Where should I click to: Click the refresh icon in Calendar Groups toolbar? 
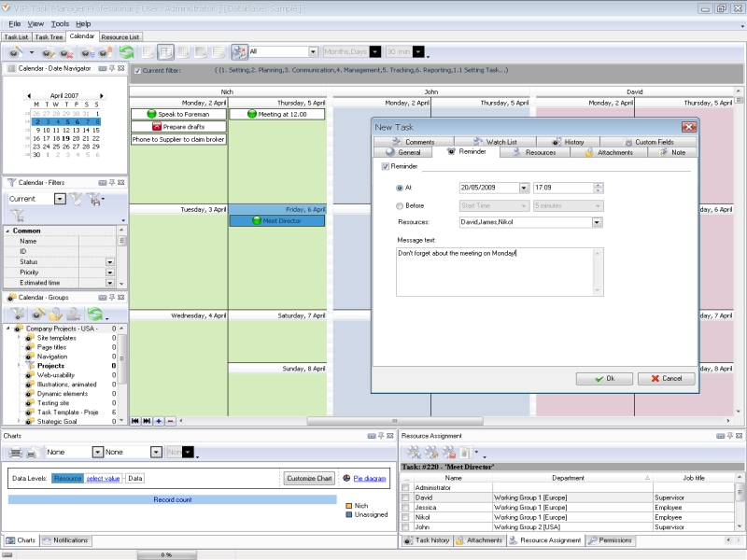tap(95, 314)
